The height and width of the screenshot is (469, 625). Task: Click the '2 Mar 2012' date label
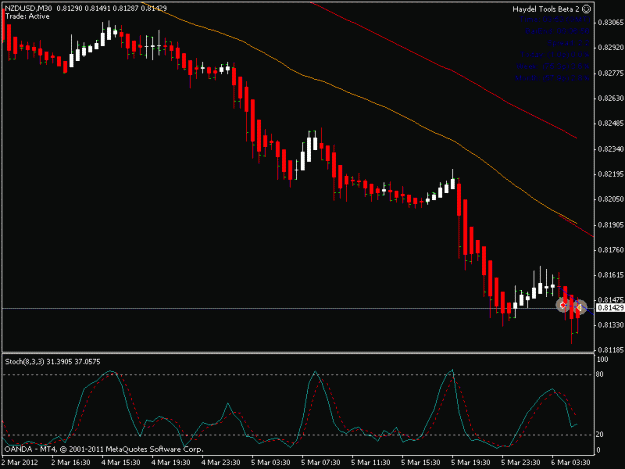(20, 463)
